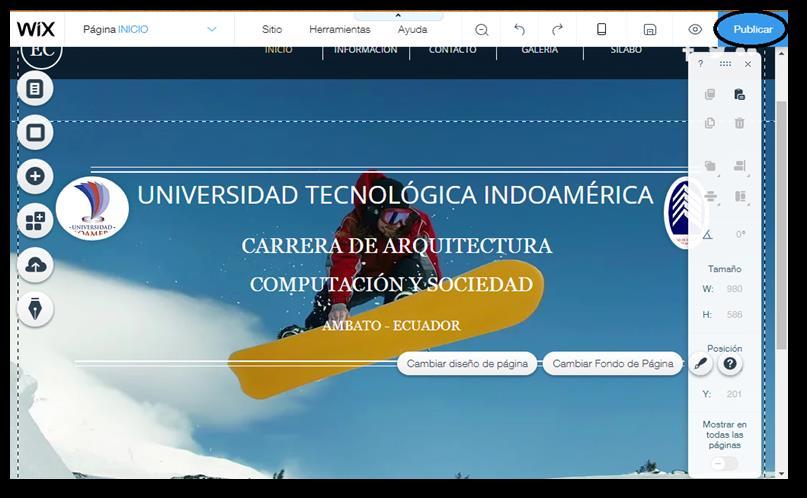Open the arrange layers dropdown icon
The height and width of the screenshot is (498, 807).
[x=710, y=166]
